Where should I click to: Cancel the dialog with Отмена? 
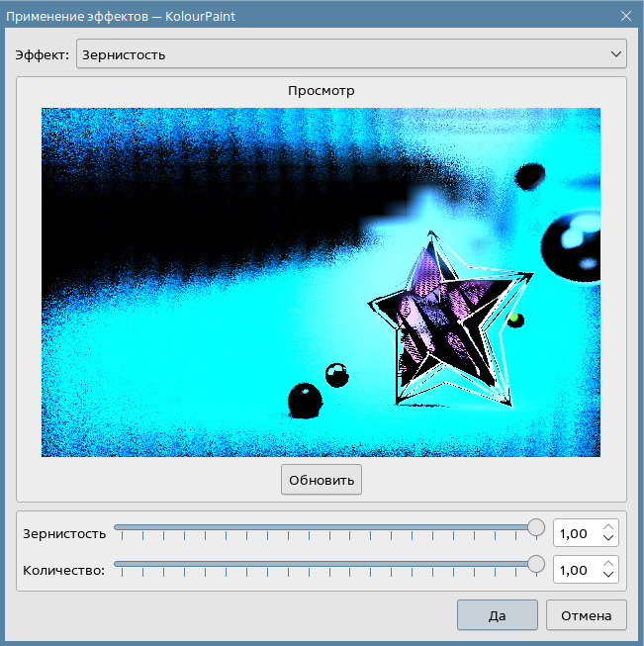586,615
